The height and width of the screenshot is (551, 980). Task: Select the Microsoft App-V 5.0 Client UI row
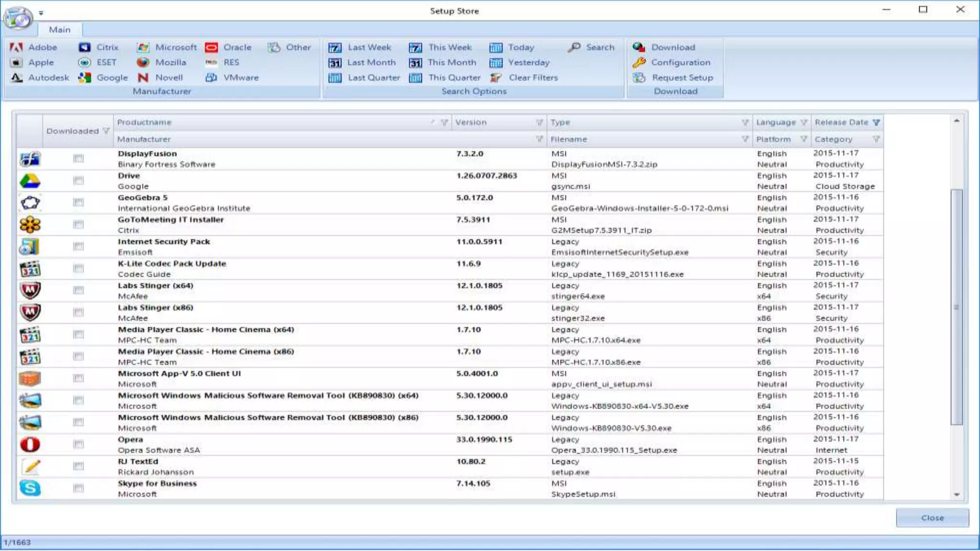(450, 379)
